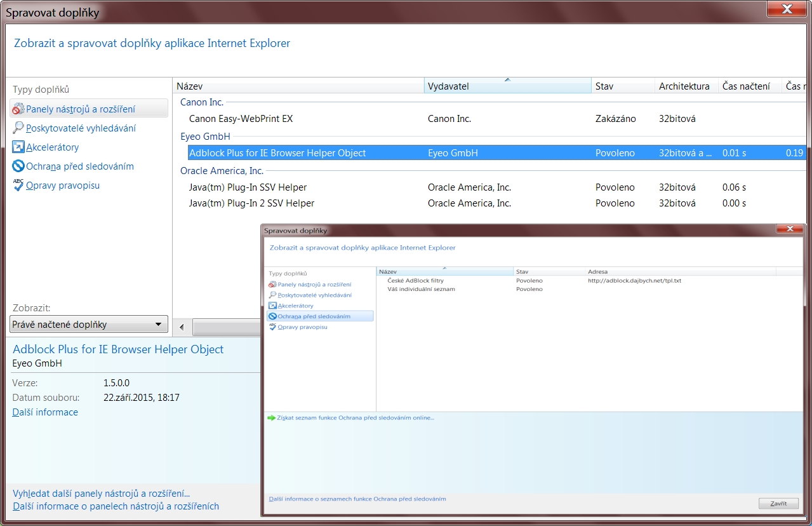The height and width of the screenshot is (526, 812).
Task: Click the Opravy pravopisu icon in the small front window
Action: pos(272,327)
